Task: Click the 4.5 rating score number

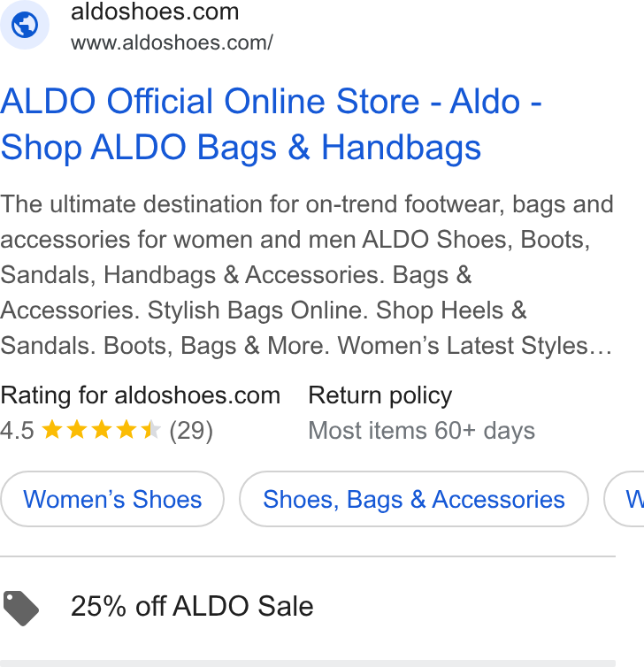Action: 17,431
